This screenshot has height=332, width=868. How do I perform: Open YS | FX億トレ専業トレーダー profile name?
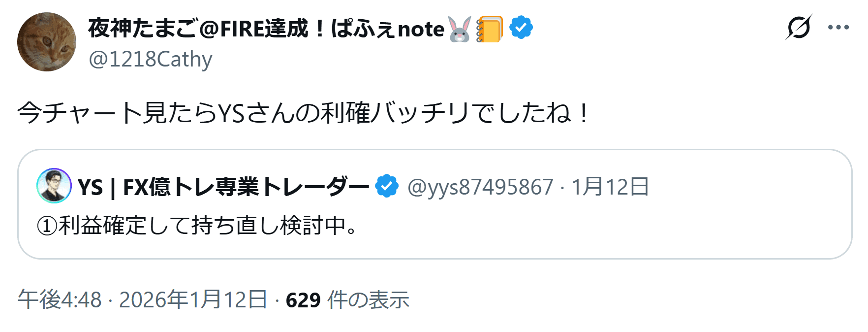[x=223, y=187]
